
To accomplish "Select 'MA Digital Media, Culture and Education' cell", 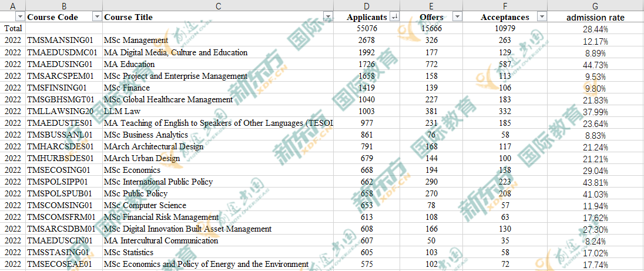I will click(x=218, y=52).
